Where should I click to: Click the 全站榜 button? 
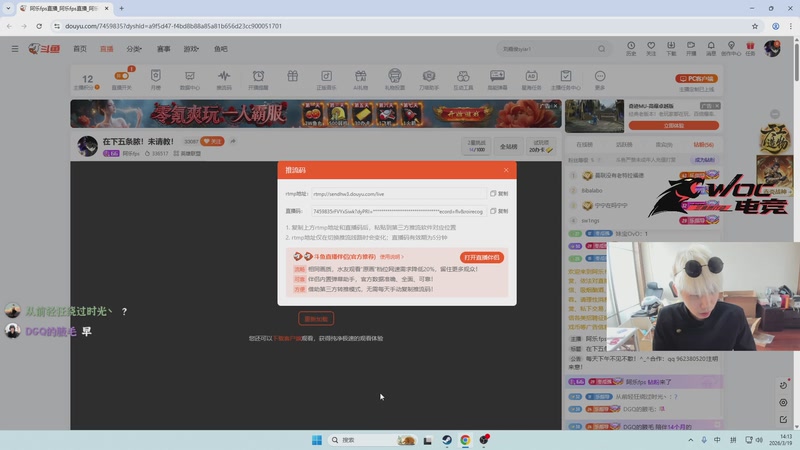click(508, 146)
